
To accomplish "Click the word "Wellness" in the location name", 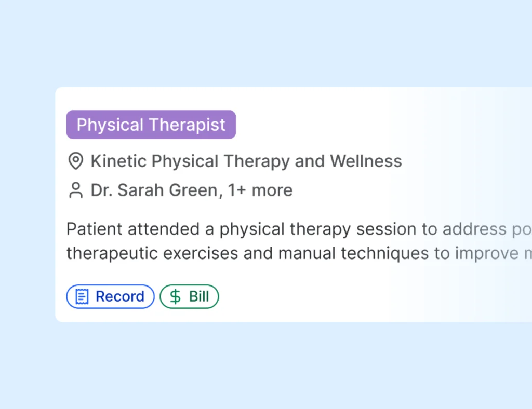I will [x=366, y=161].
